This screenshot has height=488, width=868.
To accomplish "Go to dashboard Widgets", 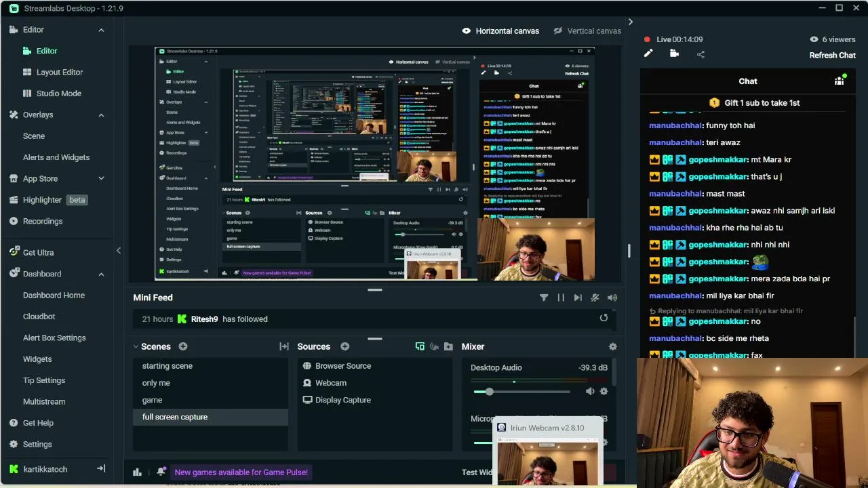I will (37, 359).
